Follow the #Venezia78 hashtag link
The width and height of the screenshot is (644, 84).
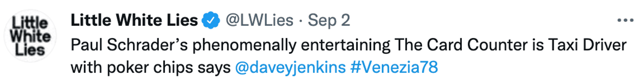click(394, 67)
